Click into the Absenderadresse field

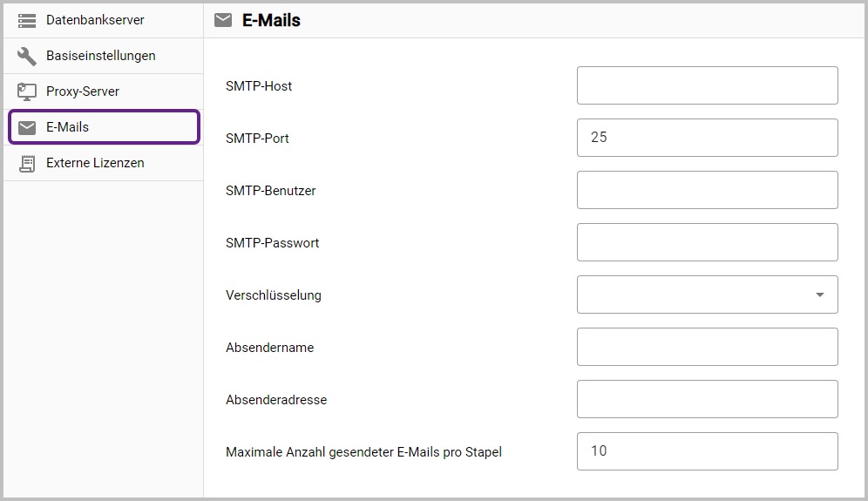point(707,399)
